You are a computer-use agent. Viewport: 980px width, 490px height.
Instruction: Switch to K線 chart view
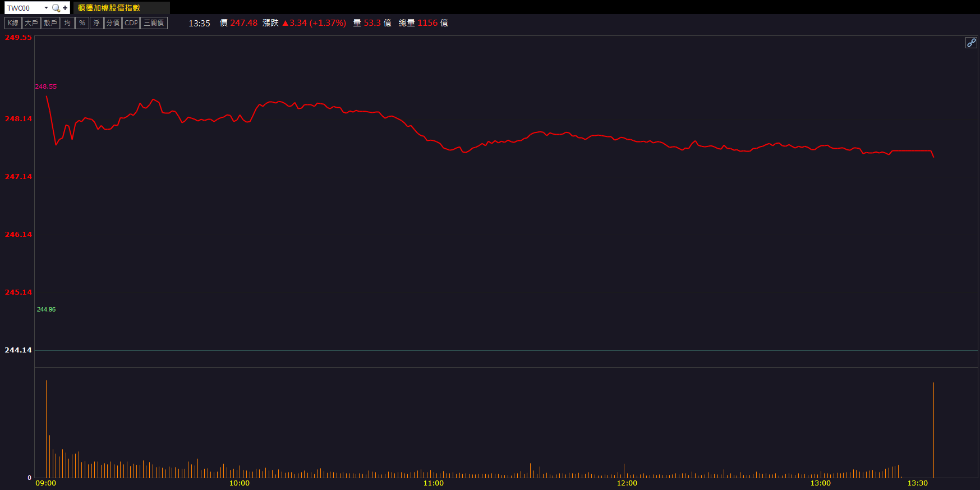[x=13, y=23]
